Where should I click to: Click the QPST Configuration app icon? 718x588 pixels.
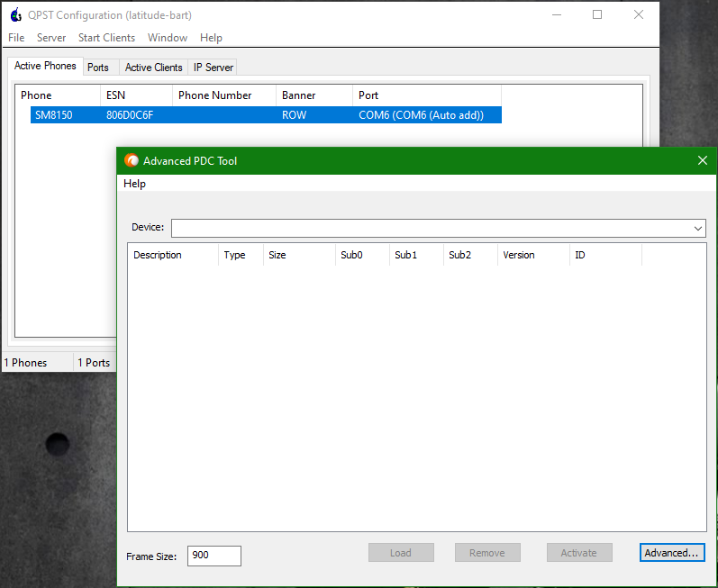point(16,15)
